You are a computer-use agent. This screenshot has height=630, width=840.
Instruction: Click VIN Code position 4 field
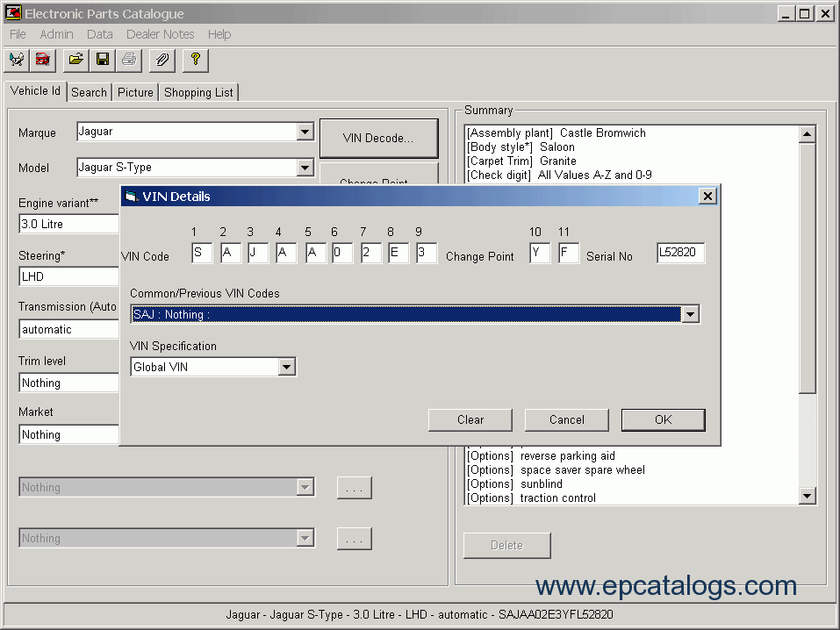pos(287,253)
